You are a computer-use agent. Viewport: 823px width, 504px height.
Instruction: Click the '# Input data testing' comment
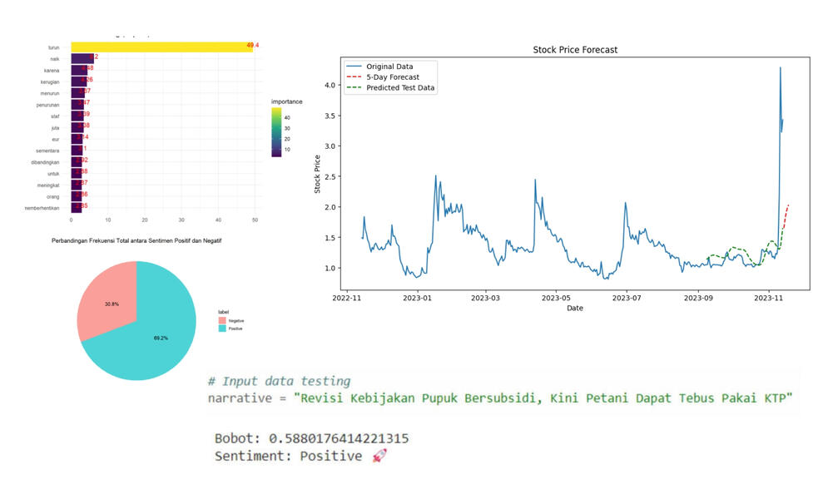tap(279, 381)
